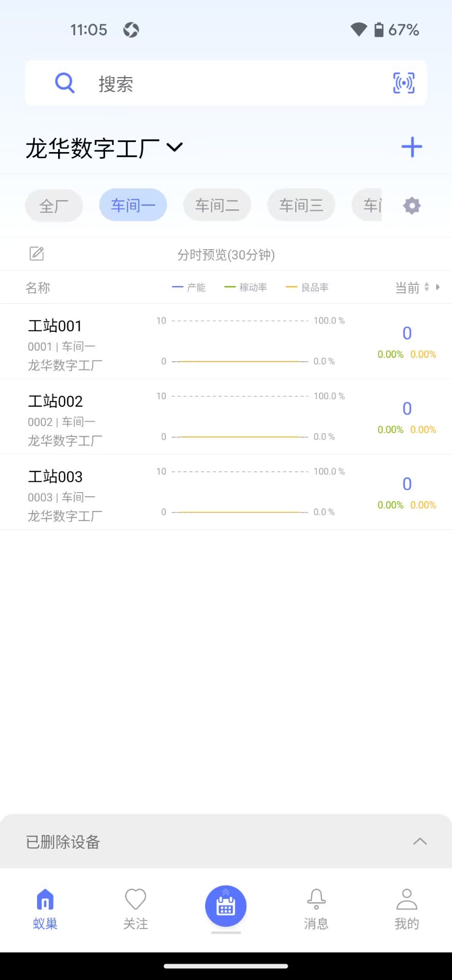Open the scan device icon
This screenshot has width=452, height=980.
pos(404,83)
